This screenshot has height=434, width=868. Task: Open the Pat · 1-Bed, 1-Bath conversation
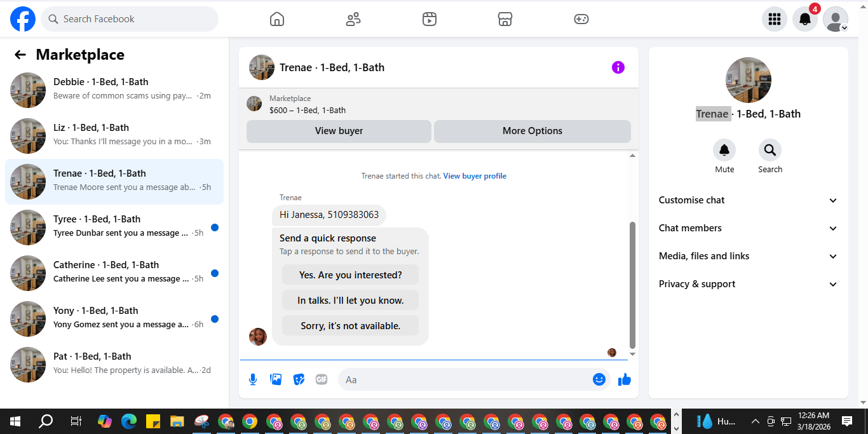[114, 365]
